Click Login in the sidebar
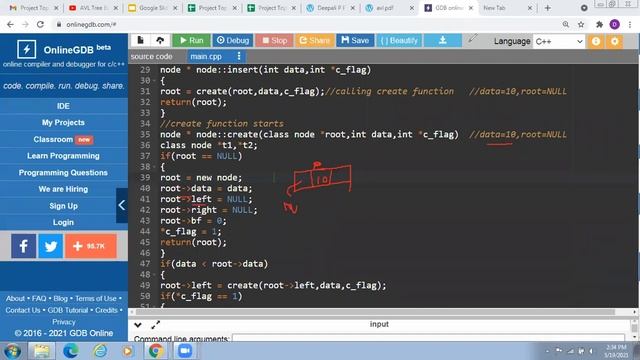Screen dimensions: 640x360 (x=63, y=222)
